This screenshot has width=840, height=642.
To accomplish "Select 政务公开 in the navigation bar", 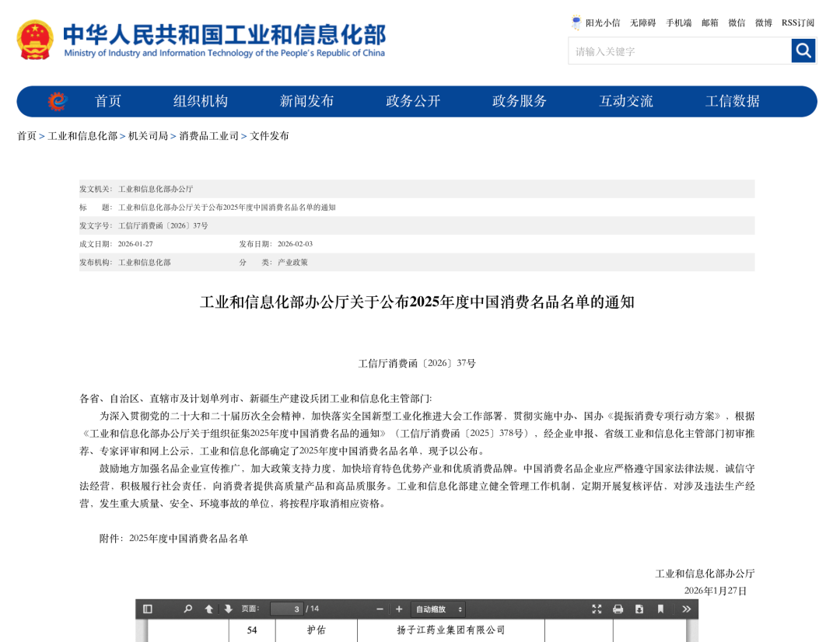I will 413,101.
